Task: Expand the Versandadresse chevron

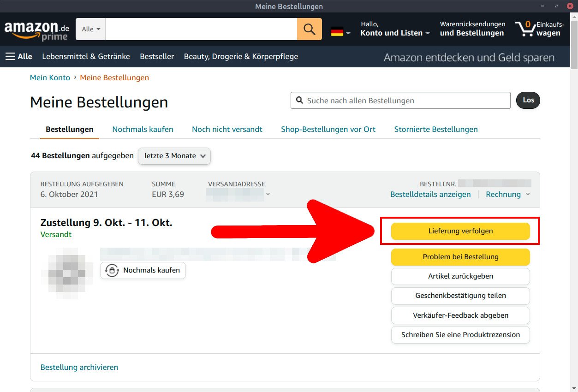Action: pyautogui.click(x=268, y=194)
